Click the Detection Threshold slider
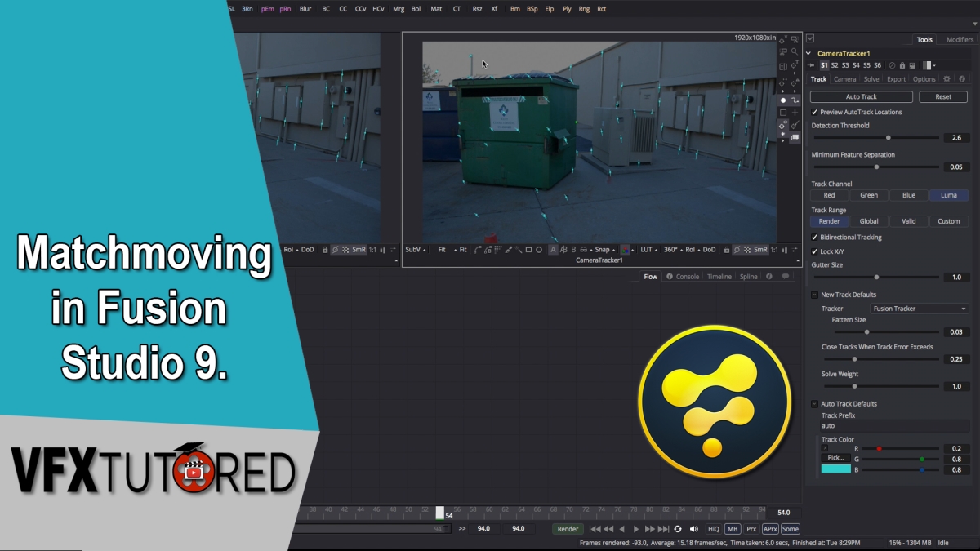 pos(876,138)
